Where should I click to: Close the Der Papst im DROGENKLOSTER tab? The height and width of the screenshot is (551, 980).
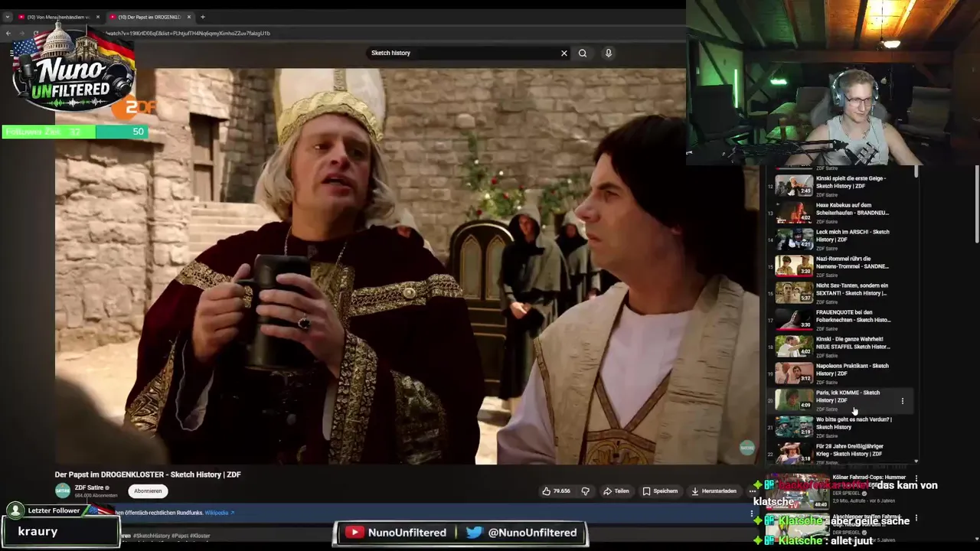point(189,17)
